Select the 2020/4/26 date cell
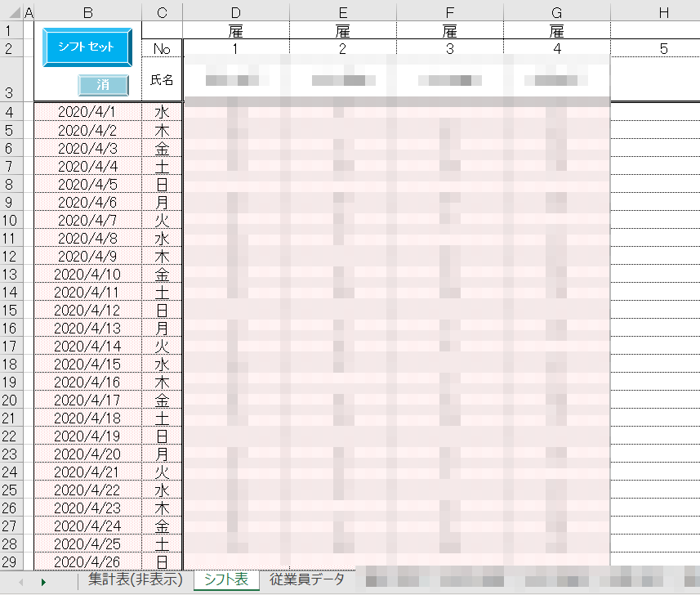Screen dimensions: 700x595 pos(87,561)
